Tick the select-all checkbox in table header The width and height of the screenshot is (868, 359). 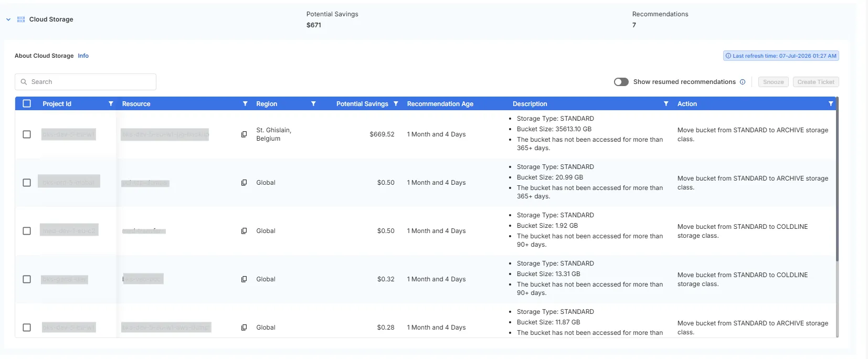tap(27, 103)
